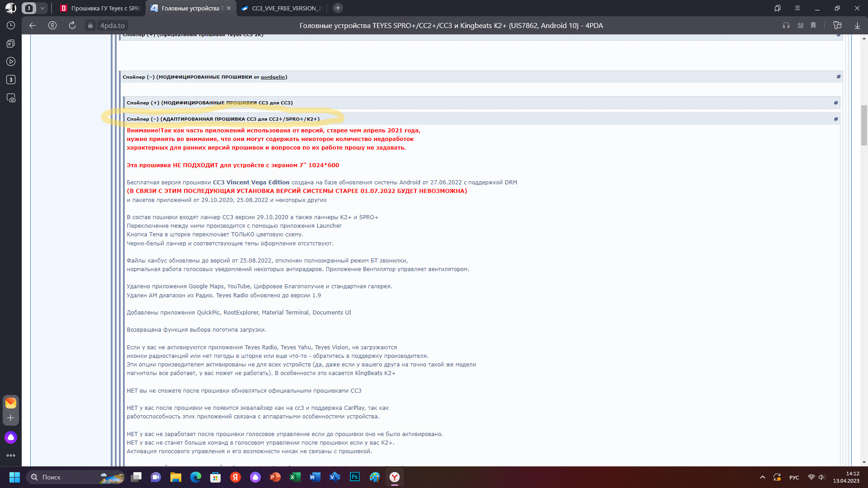868x488 pixels.
Task: Open the video player icon in the sidebar
Action: pyautogui.click(x=11, y=61)
